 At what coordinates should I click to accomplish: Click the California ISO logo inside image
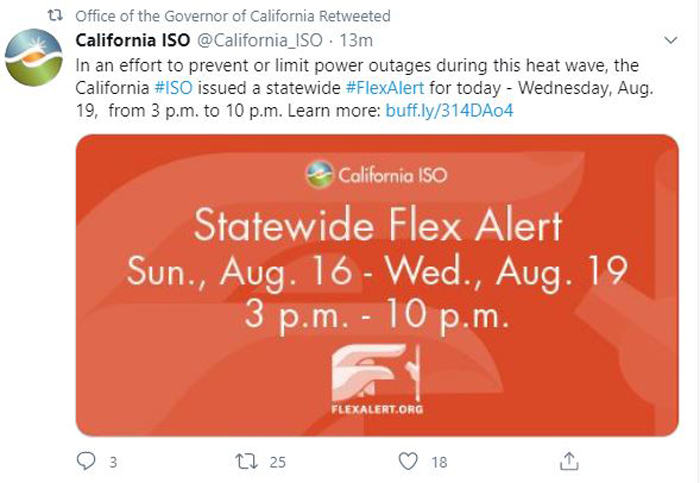click(376, 174)
